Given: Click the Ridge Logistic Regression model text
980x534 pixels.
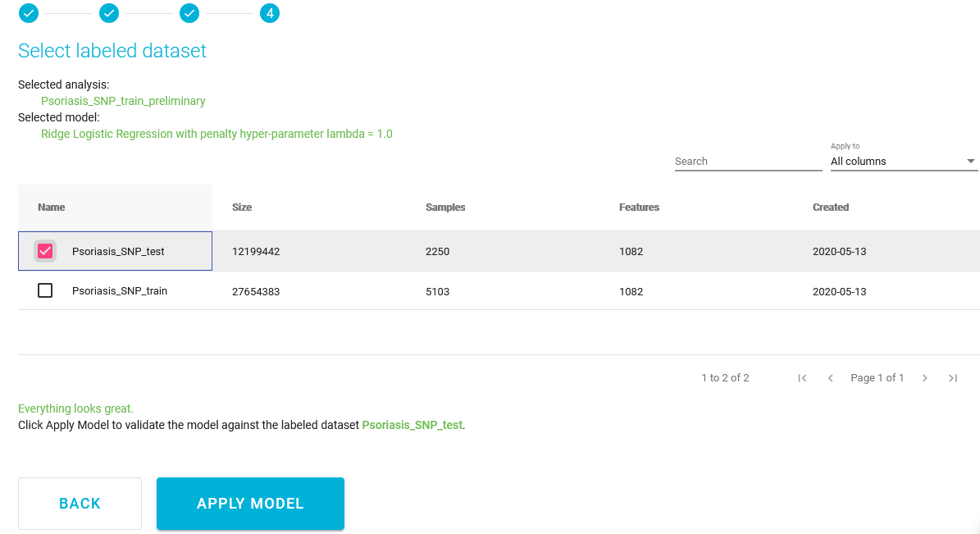Looking at the screenshot, I should pyautogui.click(x=217, y=134).
